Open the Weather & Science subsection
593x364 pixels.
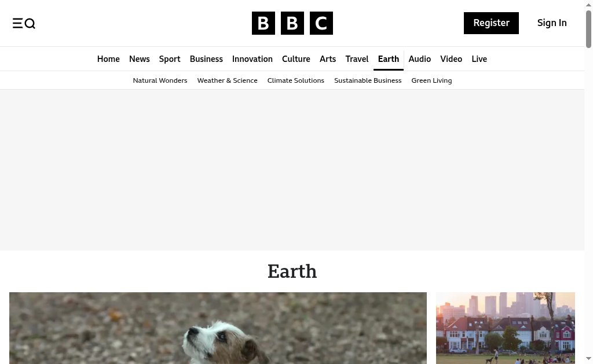227,80
